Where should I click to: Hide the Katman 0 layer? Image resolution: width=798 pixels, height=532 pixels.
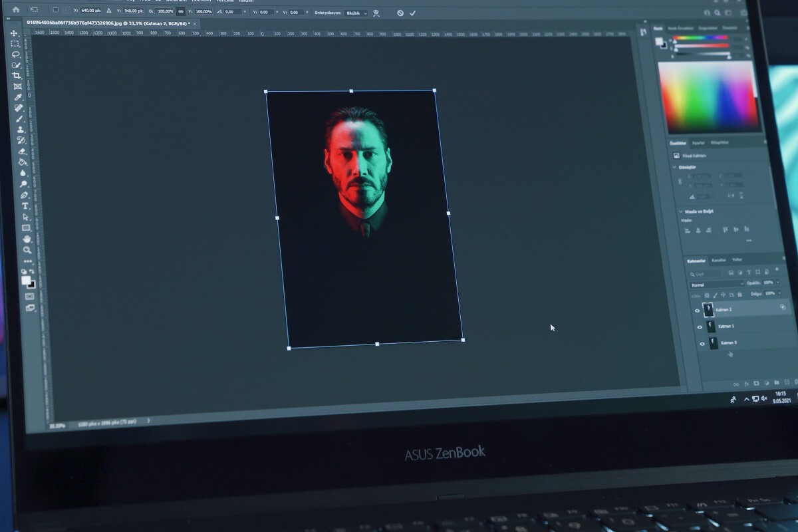click(x=702, y=343)
